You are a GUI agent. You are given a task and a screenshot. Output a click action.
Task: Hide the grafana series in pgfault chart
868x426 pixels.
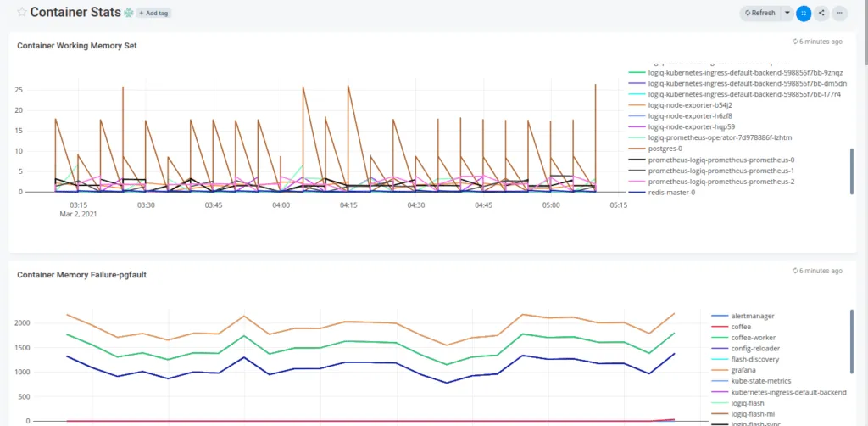click(x=743, y=370)
